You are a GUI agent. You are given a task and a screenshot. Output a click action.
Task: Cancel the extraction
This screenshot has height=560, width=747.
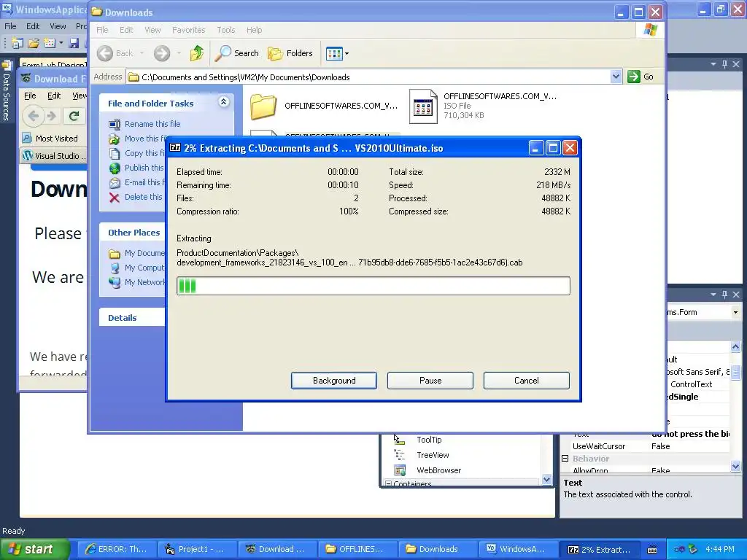pos(527,381)
